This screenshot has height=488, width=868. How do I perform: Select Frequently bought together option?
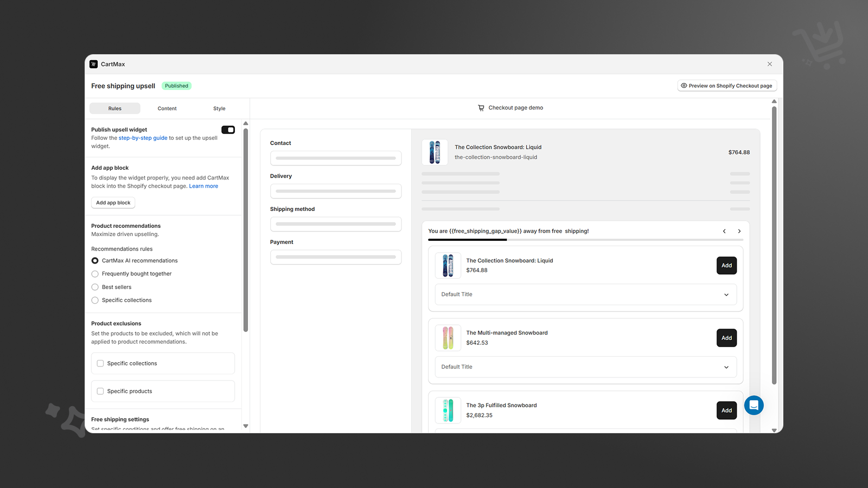pos(95,274)
